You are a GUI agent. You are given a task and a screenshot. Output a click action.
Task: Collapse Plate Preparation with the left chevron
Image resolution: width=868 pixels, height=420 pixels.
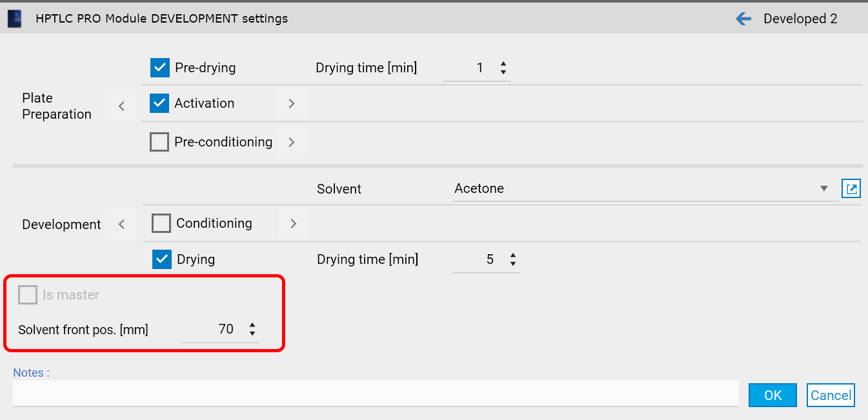click(x=122, y=106)
